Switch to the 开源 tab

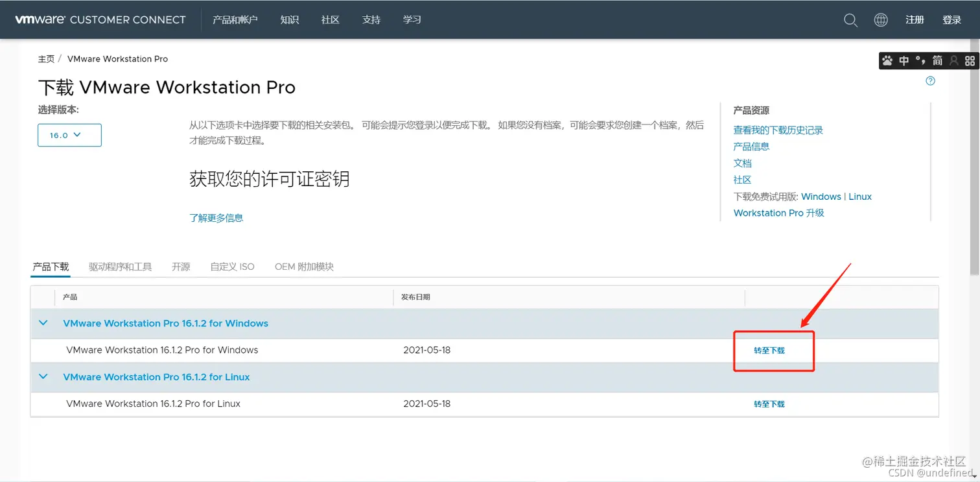coord(181,267)
